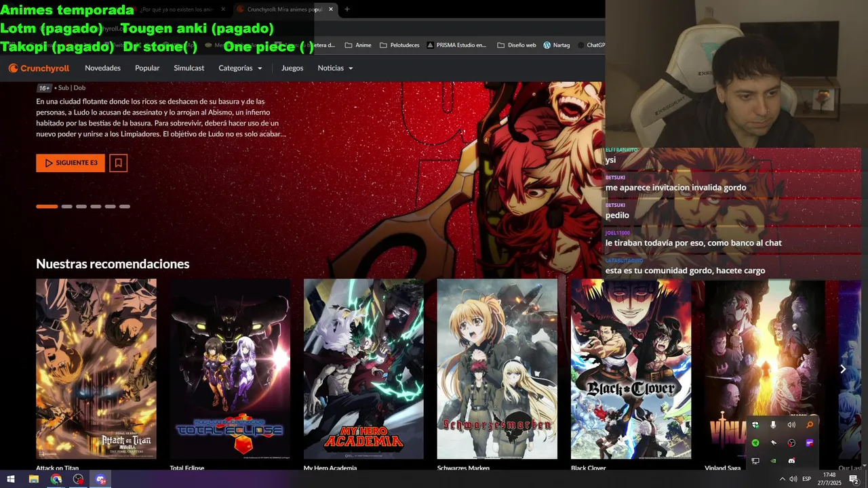Show next recommendations with right arrow
The width and height of the screenshot is (868, 488).
click(x=843, y=369)
